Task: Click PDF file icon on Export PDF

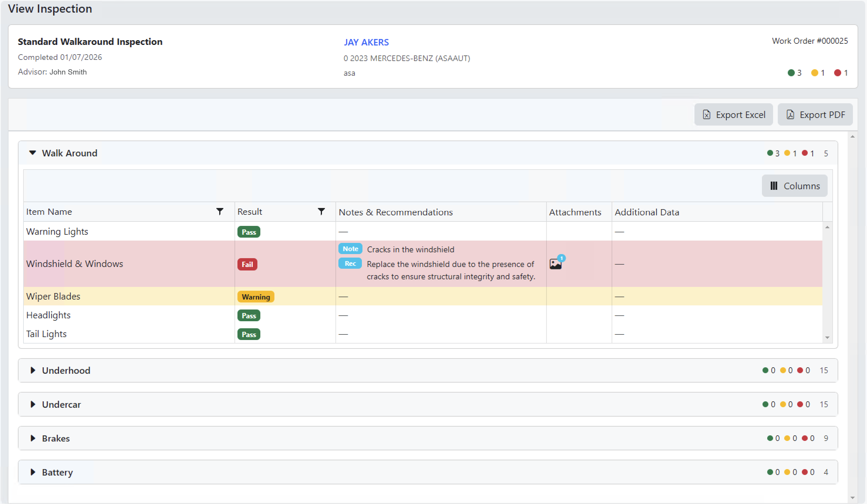Action: pos(790,114)
